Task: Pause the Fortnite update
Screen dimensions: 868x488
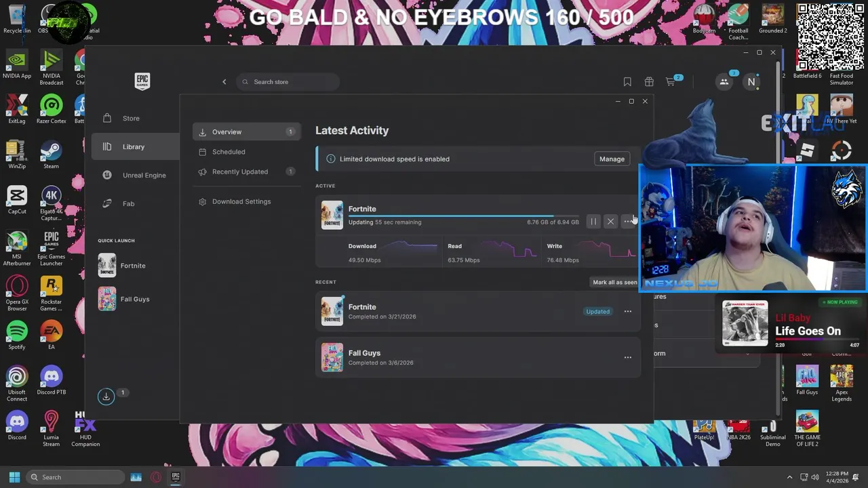Action: click(593, 222)
